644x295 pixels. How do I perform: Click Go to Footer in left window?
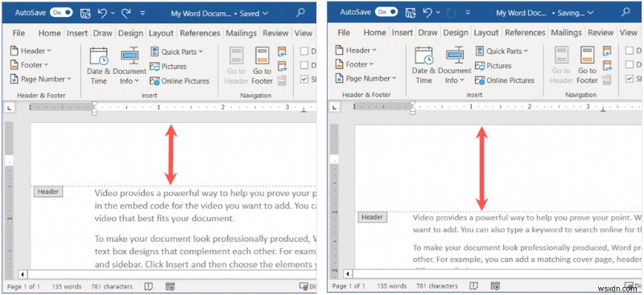coord(262,66)
